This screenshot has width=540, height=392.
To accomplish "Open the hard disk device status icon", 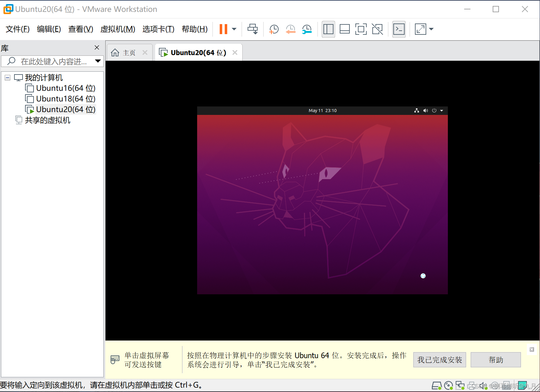I will click(437, 385).
